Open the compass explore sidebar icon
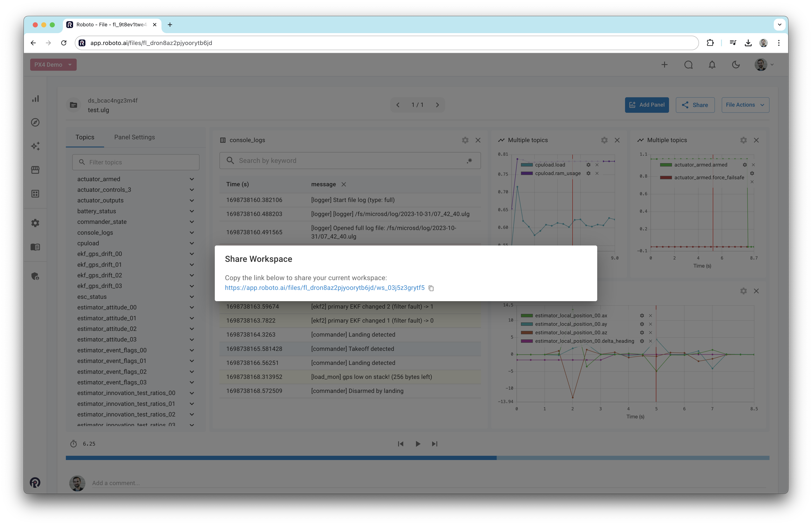The image size is (812, 525). (35, 122)
